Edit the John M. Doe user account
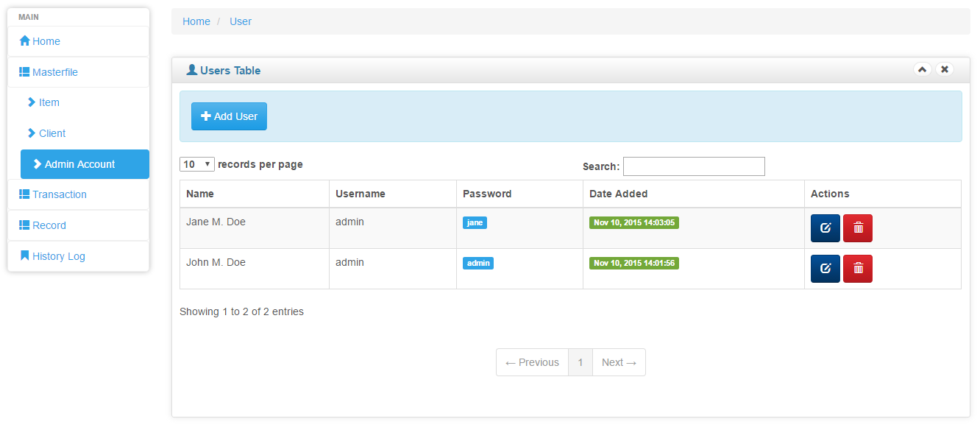This screenshot has width=980, height=430. pos(825,268)
